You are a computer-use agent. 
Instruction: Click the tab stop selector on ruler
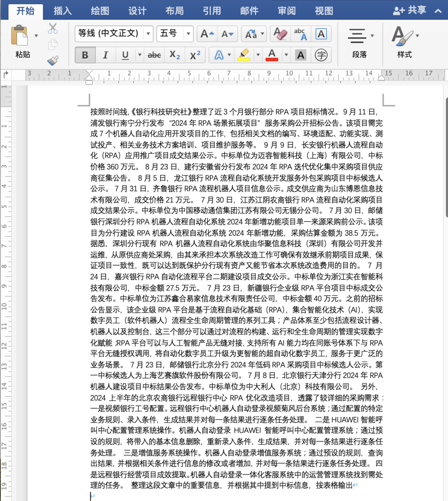coord(6,75)
